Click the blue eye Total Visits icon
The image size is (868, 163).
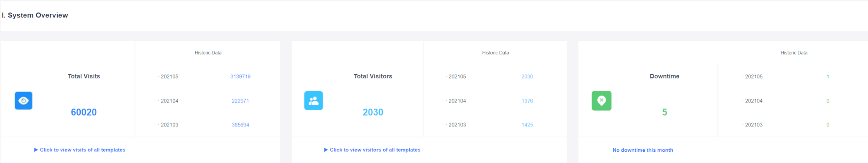(x=23, y=100)
